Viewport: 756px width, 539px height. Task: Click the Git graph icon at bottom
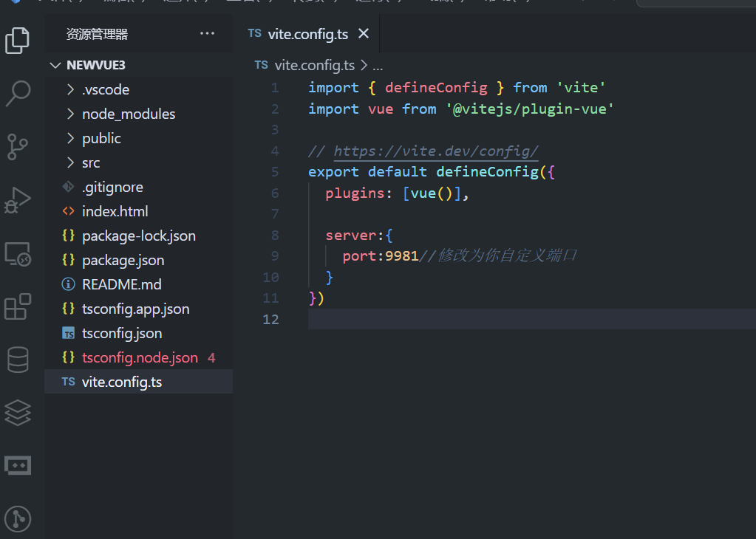pos(18,519)
